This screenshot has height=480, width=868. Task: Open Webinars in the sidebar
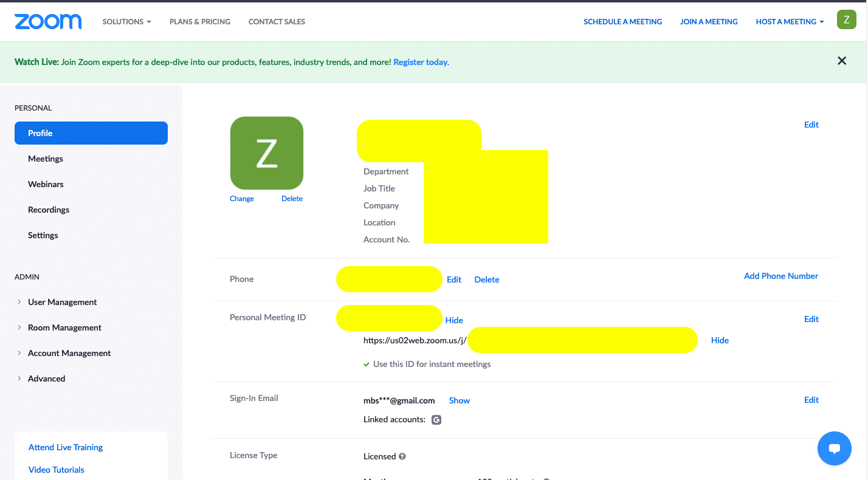[46, 184]
